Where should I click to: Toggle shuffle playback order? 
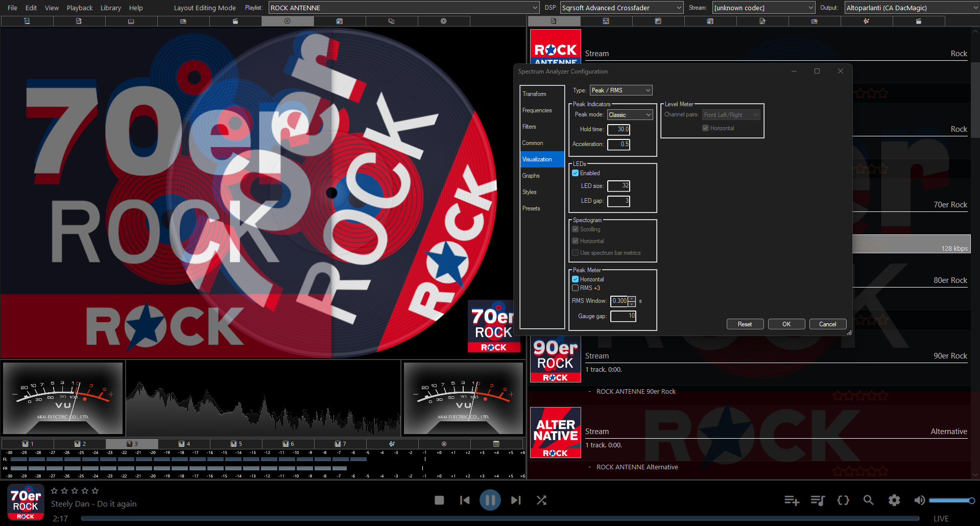541,500
